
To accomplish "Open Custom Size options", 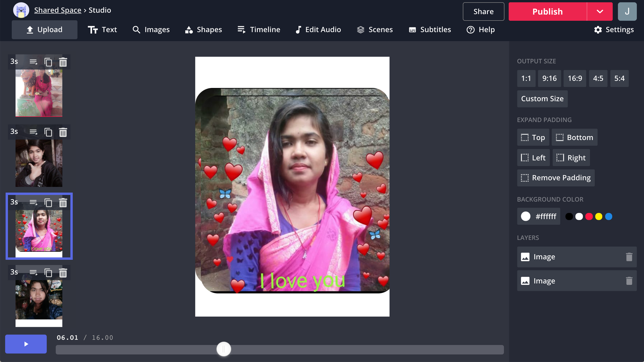I will coord(542,99).
